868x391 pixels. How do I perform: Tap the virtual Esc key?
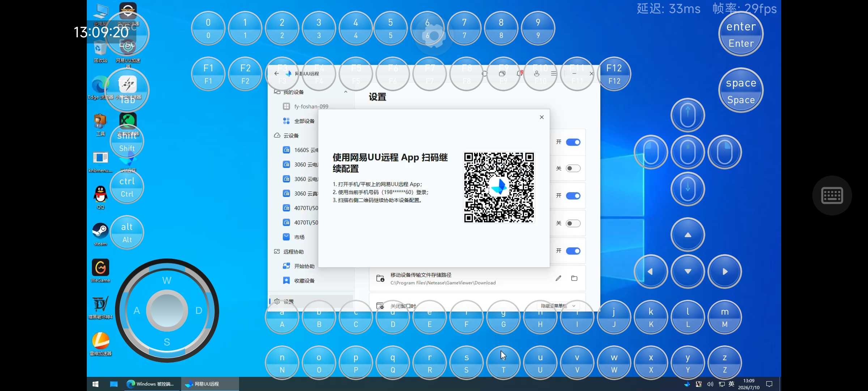coord(127,34)
